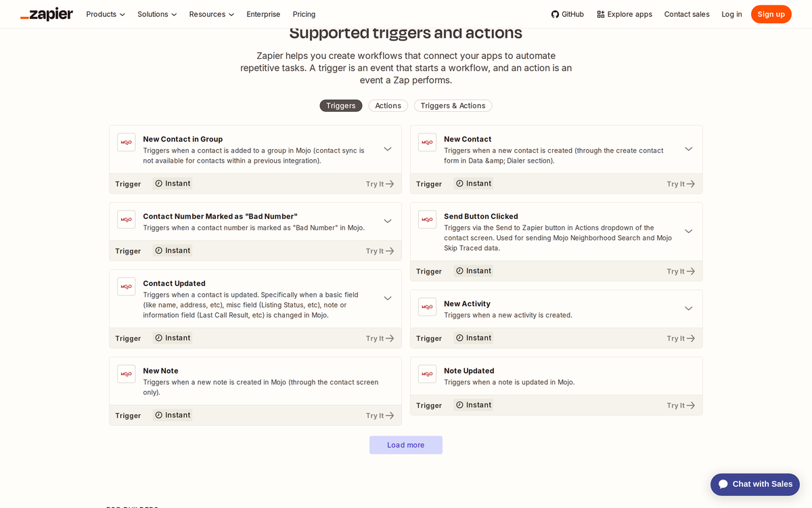Click the "Note Updated" card title
This screenshot has height=508, width=812.
[x=469, y=371]
